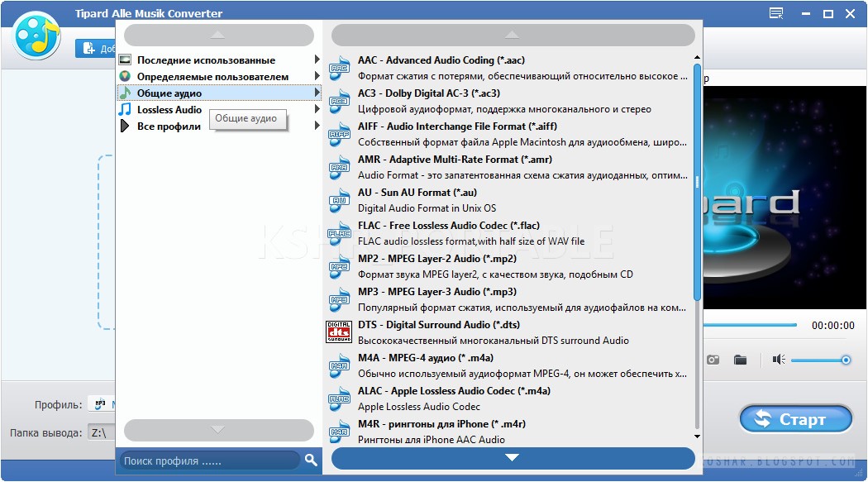This screenshot has width=868, height=482.
Task: Open the Определяемые пользователем category
Action: pyautogui.click(x=219, y=76)
